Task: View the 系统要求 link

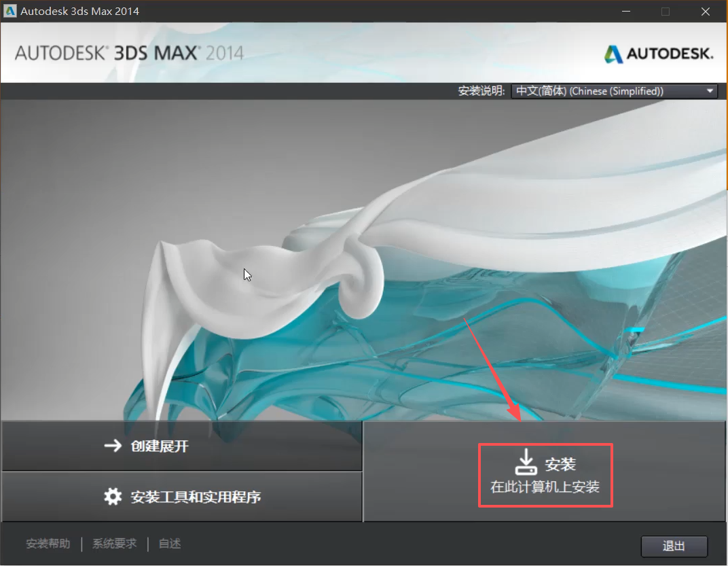Action: pyautogui.click(x=115, y=544)
